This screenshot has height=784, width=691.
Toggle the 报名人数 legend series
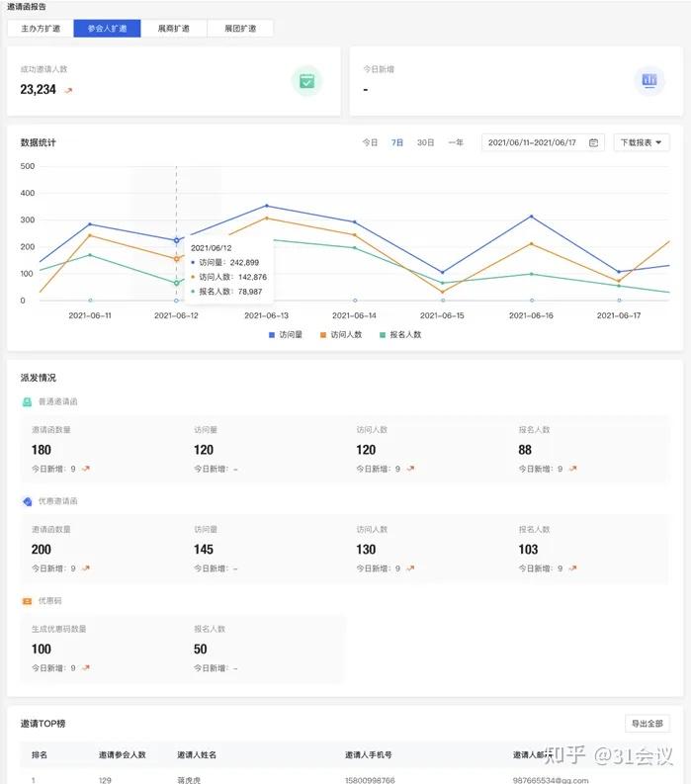click(x=400, y=334)
